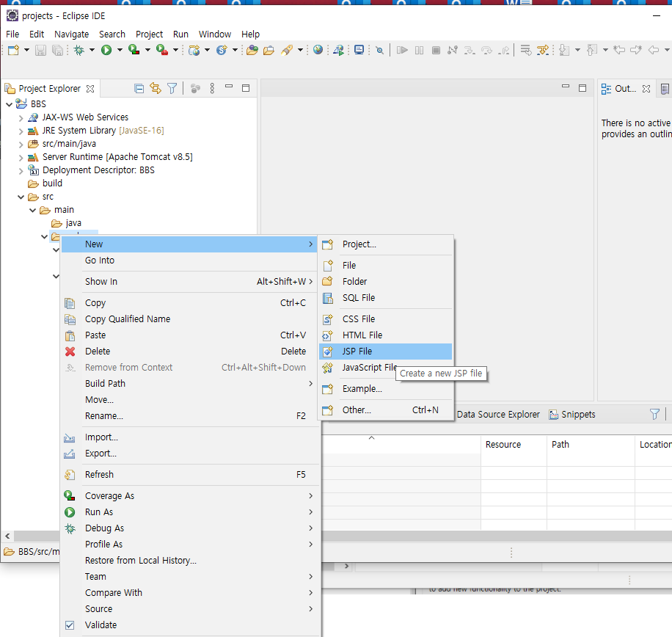This screenshot has height=637, width=672.
Task: Open the Navigate menu
Action: coord(72,34)
